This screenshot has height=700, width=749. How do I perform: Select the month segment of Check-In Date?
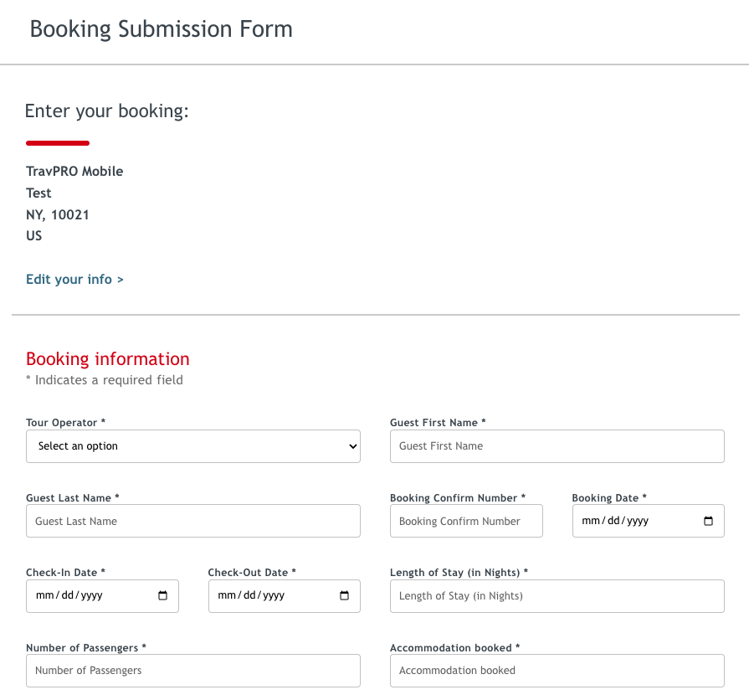pos(44,596)
